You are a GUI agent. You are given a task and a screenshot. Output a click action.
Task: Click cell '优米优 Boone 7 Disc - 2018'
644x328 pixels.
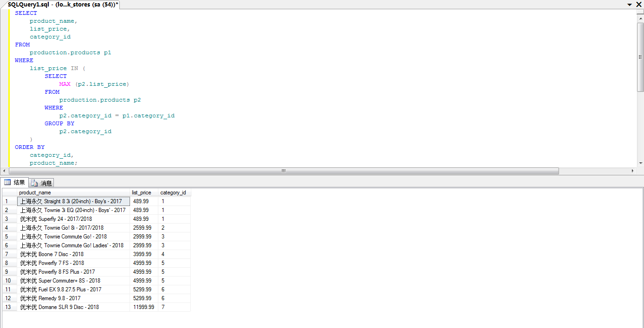[x=73, y=254]
